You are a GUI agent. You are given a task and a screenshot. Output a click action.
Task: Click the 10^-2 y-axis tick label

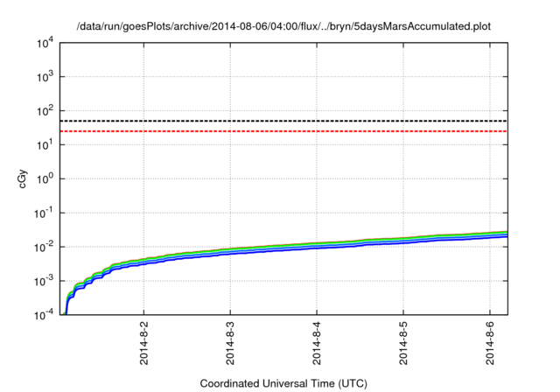tap(45, 247)
